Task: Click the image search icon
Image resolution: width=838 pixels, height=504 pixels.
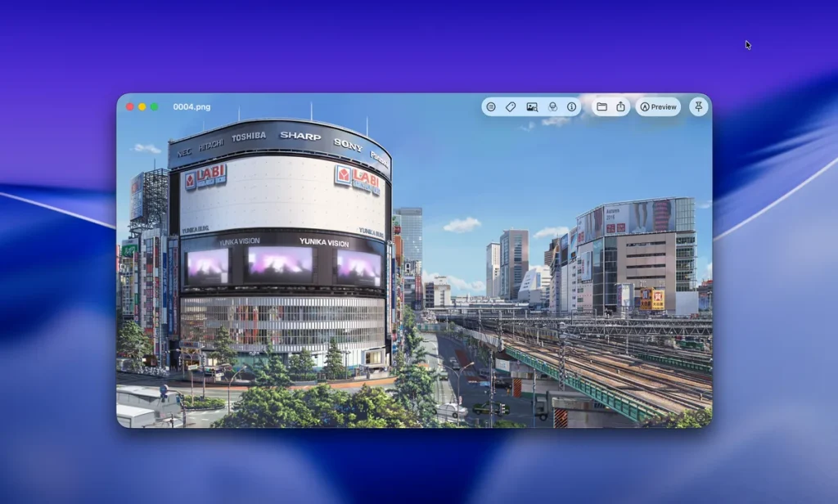Action: point(532,107)
